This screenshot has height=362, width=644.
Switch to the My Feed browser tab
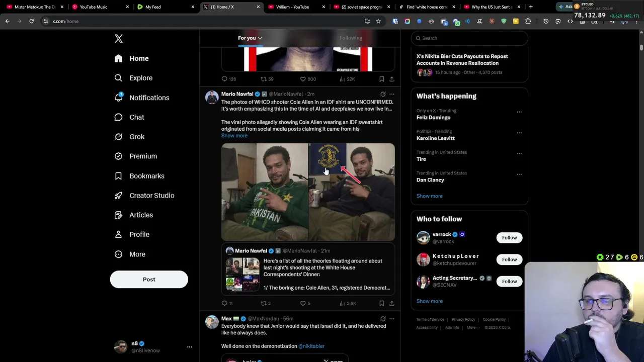tap(165, 7)
